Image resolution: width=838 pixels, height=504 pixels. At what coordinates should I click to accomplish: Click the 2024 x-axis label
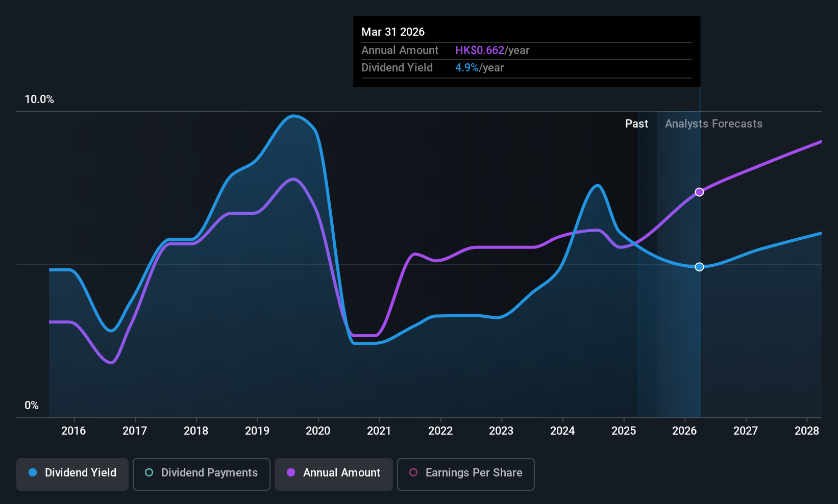[x=562, y=431]
